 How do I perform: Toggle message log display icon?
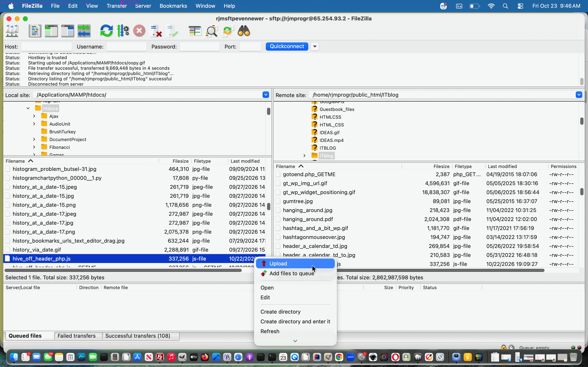pos(35,31)
